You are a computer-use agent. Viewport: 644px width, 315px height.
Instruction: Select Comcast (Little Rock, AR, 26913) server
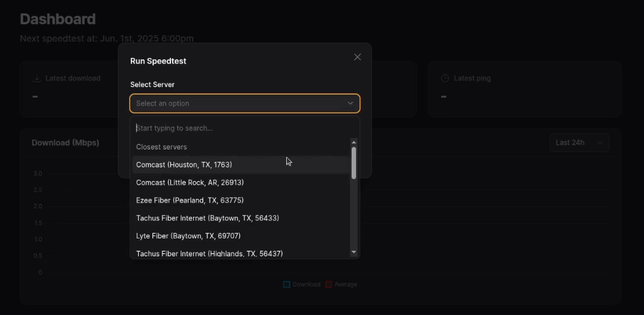(x=241, y=182)
